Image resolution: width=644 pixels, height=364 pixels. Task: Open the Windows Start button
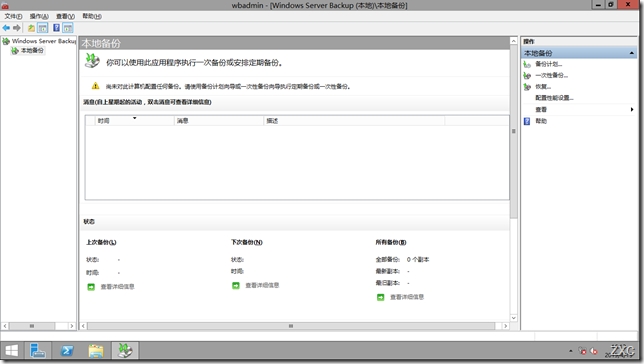coord(12,350)
